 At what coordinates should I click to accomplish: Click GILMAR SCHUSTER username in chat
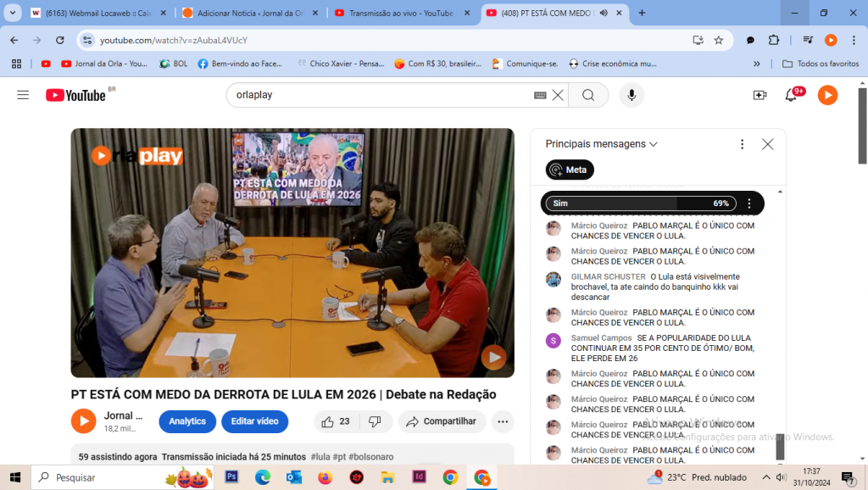609,276
